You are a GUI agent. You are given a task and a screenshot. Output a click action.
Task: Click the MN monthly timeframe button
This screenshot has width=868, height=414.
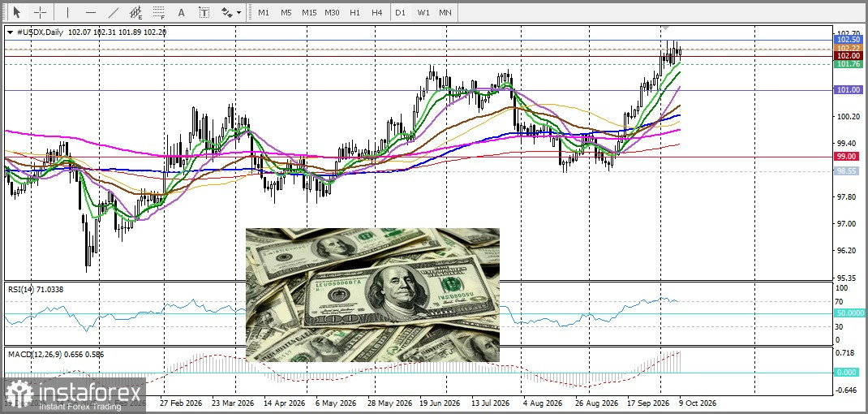click(445, 11)
